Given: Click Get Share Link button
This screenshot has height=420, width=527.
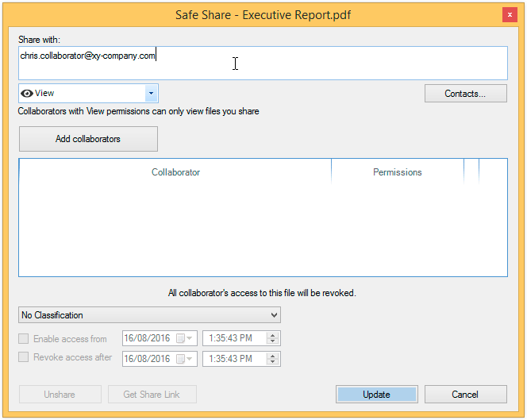Looking at the screenshot, I should [152, 394].
